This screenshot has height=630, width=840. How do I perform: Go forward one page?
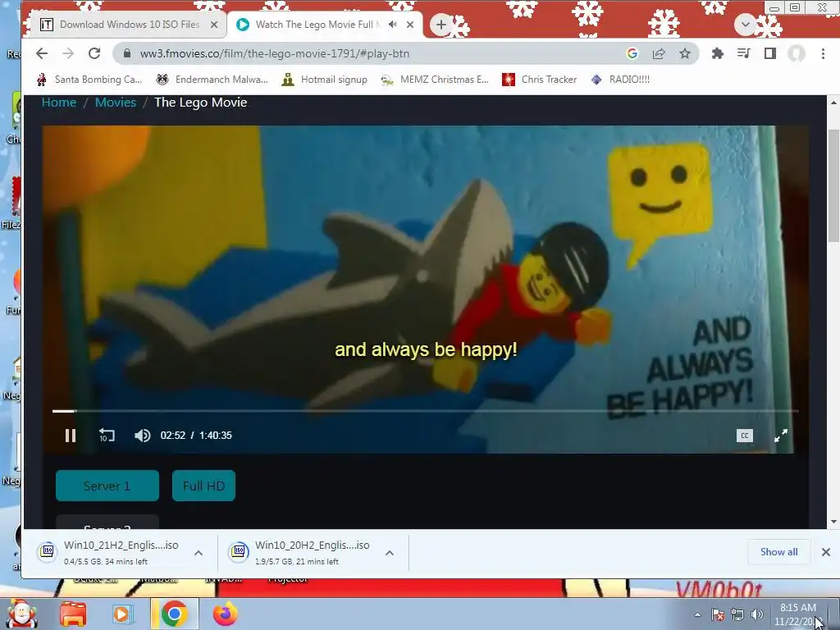[x=68, y=53]
